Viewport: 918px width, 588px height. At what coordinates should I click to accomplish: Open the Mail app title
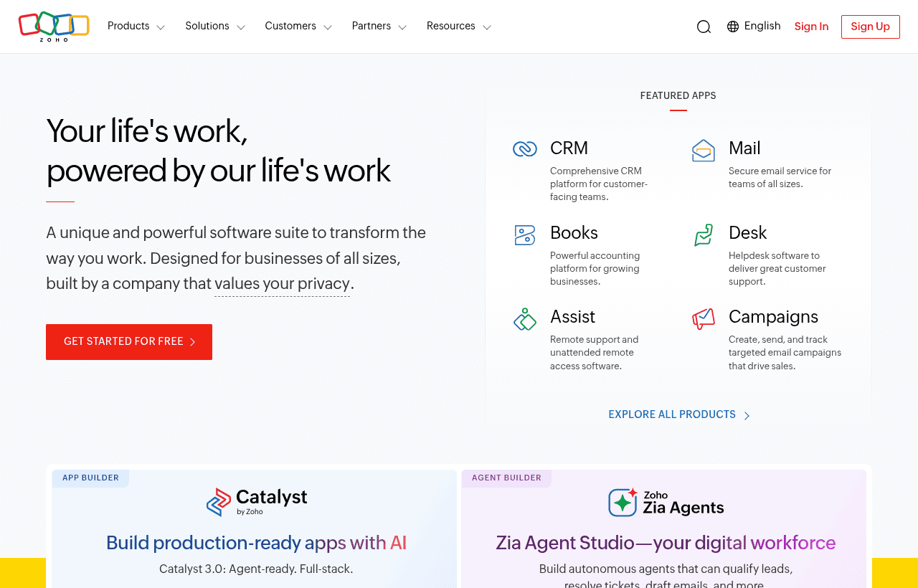coord(744,148)
